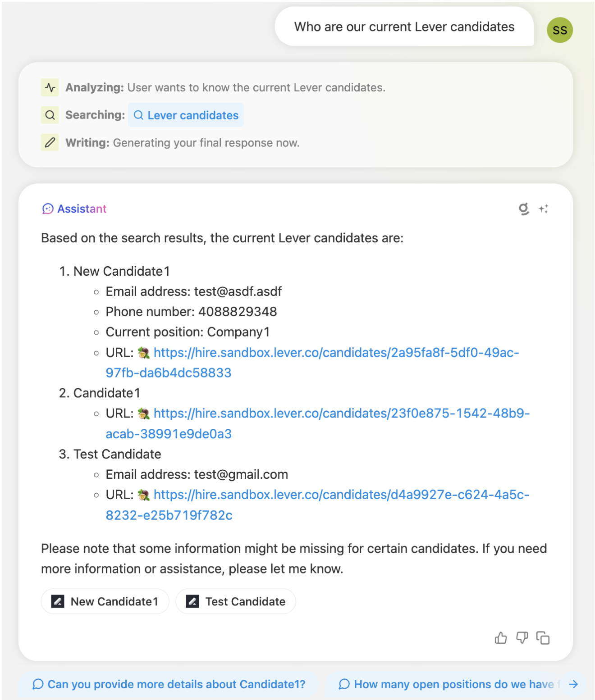The height and width of the screenshot is (700, 595).
Task: Ask for more details about Candidate1
Action: (x=169, y=684)
